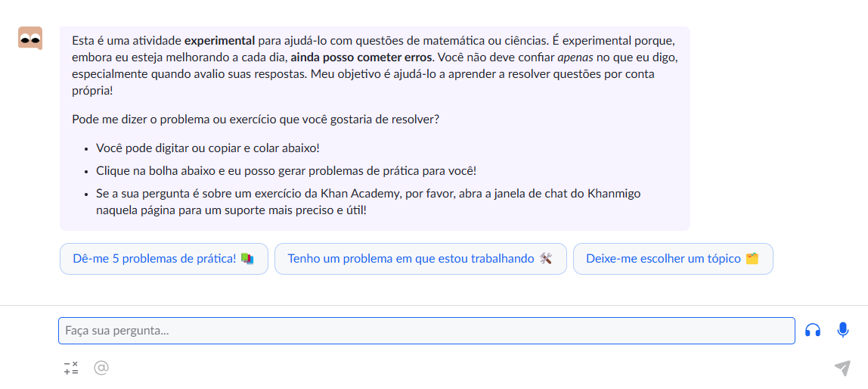The width and height of the screenshot is (868, 389).
Task: Choose "Dê-me 5 problemas de prática!"
Action: click(164, 259)
